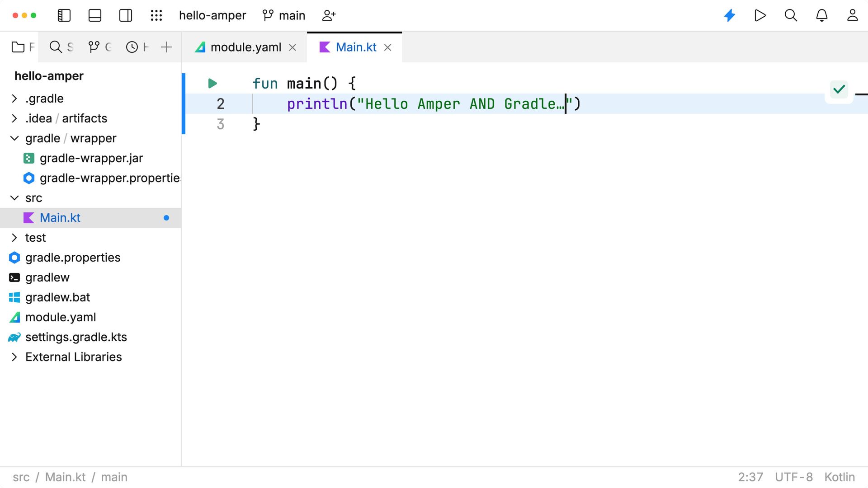Screen dimensions: 868x488
Task: Click the gradle-wrapper.properties hexagon icon
Action: point(29,178)
